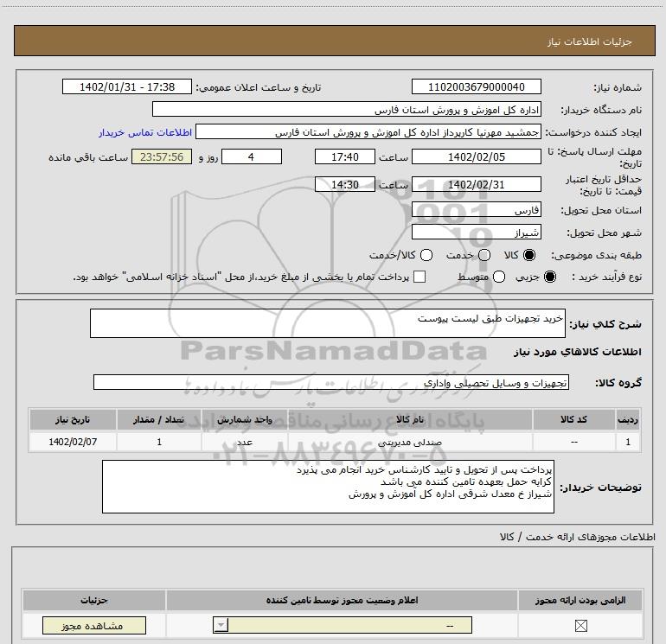Click the شماره نیاز field 1102003679000040
This screenshot has height=644, width=666.
pos(476,86)
